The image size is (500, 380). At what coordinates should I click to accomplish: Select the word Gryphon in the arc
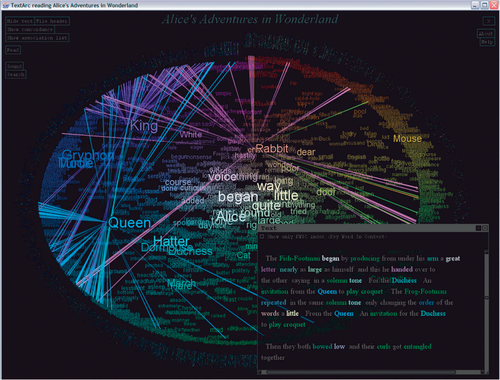coord(88,155)
